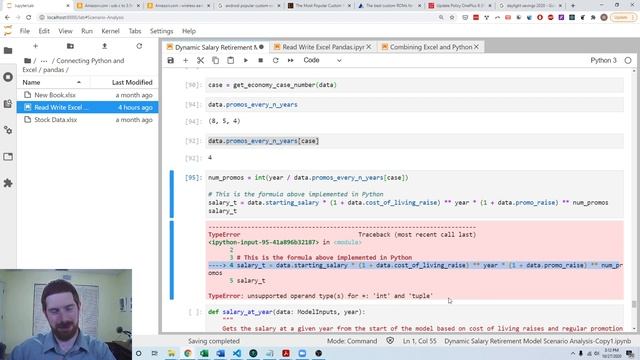The width and height of the screenshot is (640, 360).
Task: Open the Settings menu
Action: 162,31
